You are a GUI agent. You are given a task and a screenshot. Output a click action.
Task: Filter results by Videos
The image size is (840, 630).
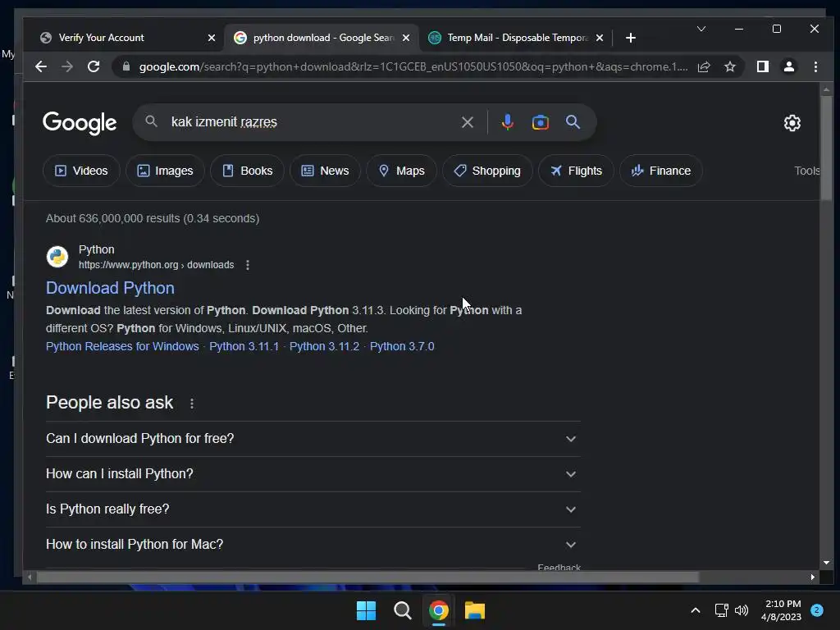pyautogui.click(x=81, y=171)
